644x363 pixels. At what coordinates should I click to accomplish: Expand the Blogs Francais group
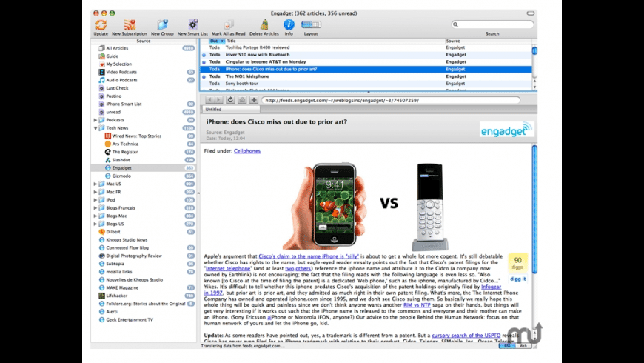(95, 208)
